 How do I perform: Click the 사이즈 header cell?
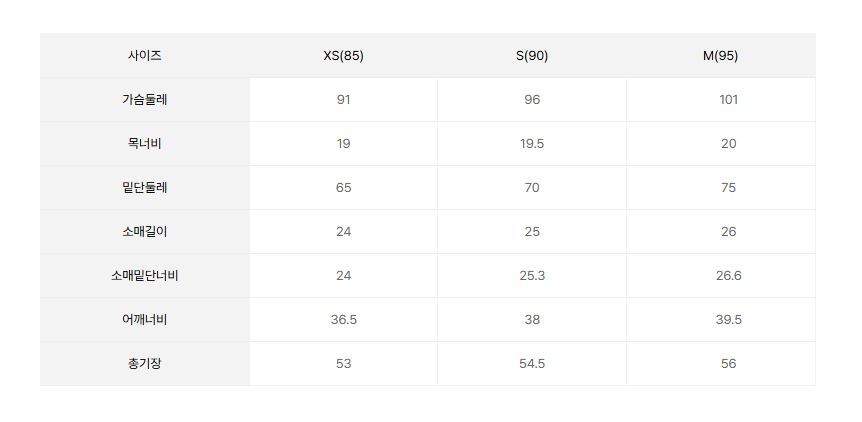144,56
